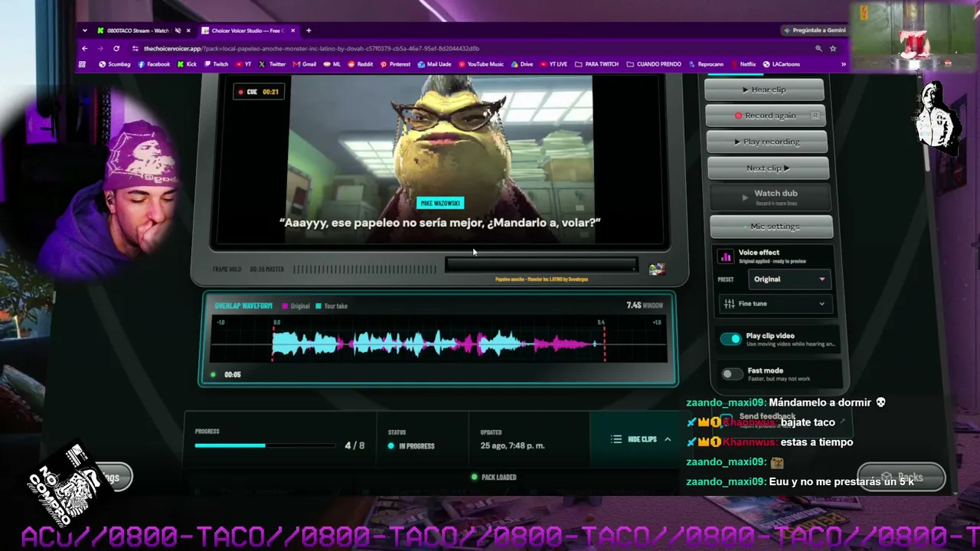Open the Scumbag bookmark

[115, 64]
